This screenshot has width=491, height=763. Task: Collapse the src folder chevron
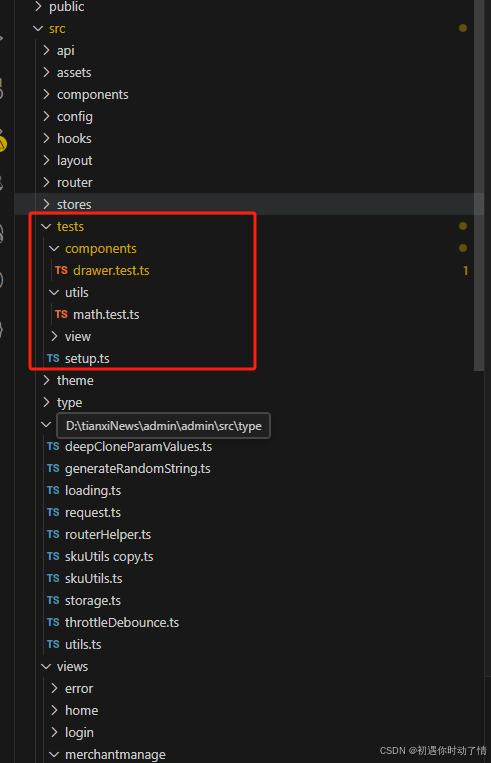(38, 29)
